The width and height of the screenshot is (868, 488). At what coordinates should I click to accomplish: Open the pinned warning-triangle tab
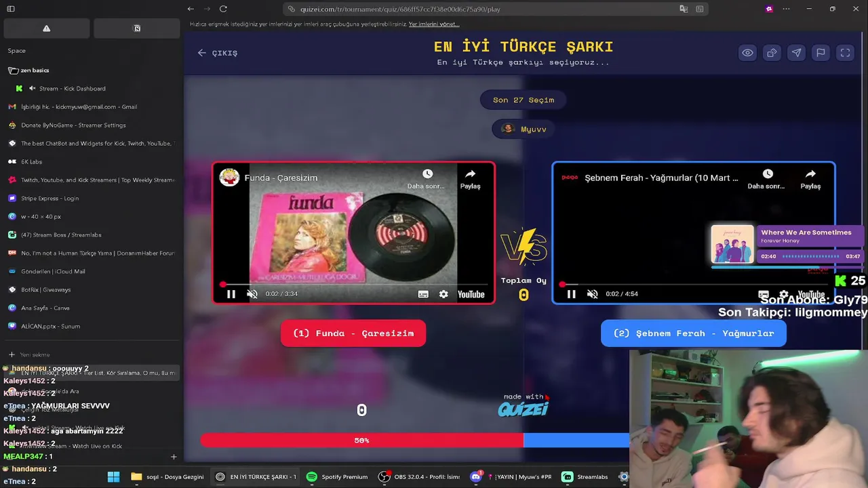coord(46,28)
